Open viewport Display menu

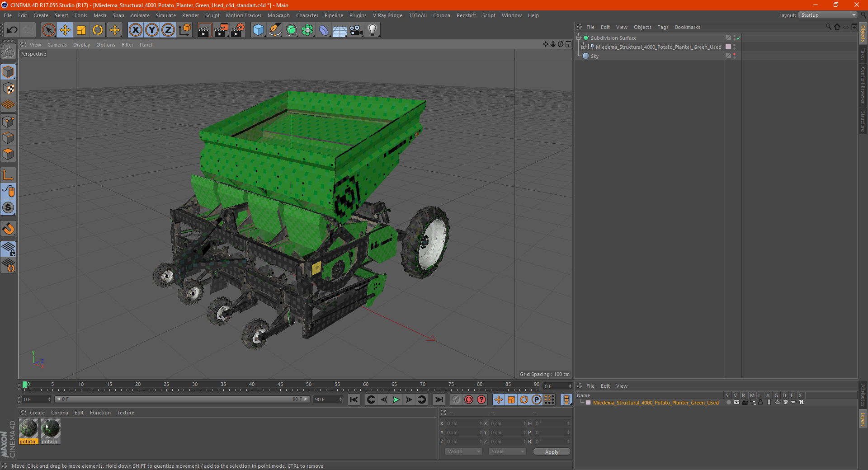[81, 45]
